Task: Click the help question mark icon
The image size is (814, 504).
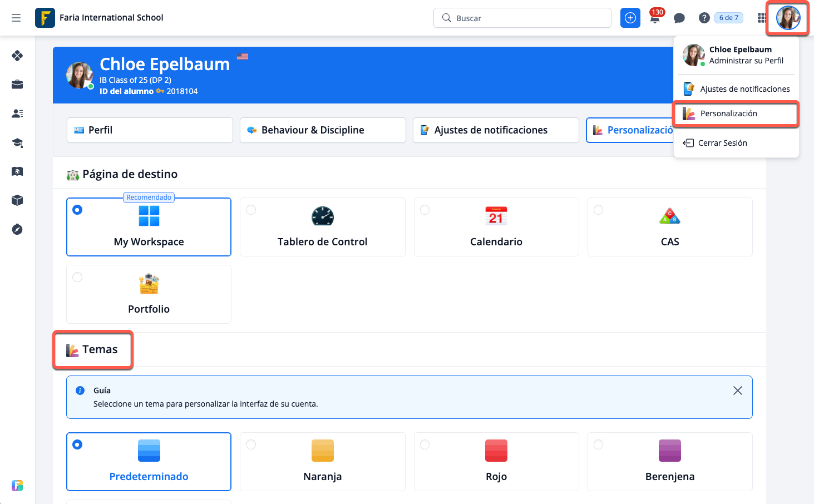Action: point(704,18)
